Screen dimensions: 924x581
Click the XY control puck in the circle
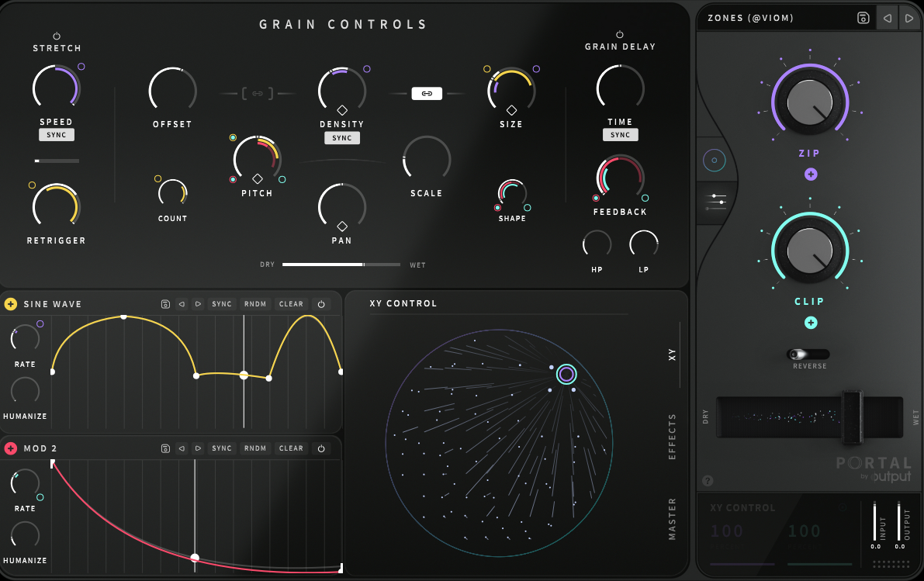[x=566, y=375]
